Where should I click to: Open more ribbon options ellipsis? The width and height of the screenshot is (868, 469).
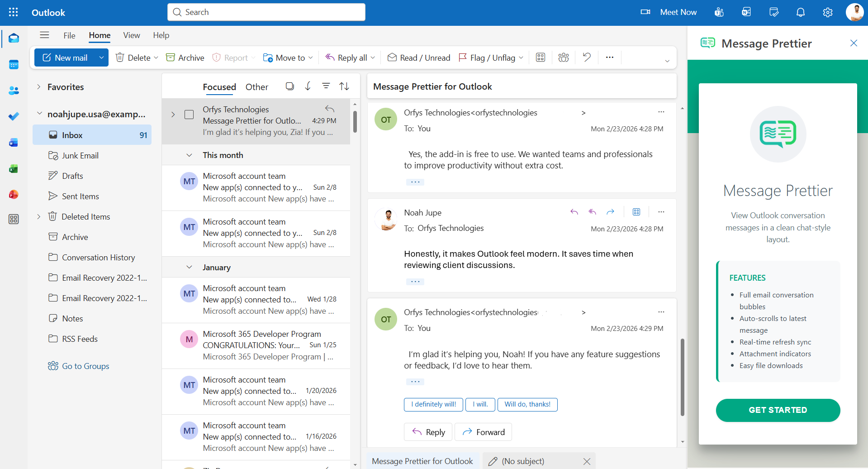[x=610, y=57]
